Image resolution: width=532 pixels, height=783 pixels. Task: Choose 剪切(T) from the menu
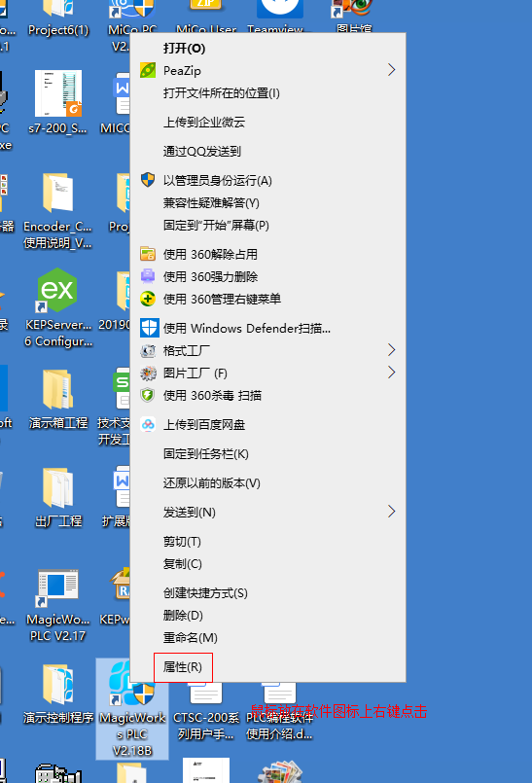coord(182,542)
